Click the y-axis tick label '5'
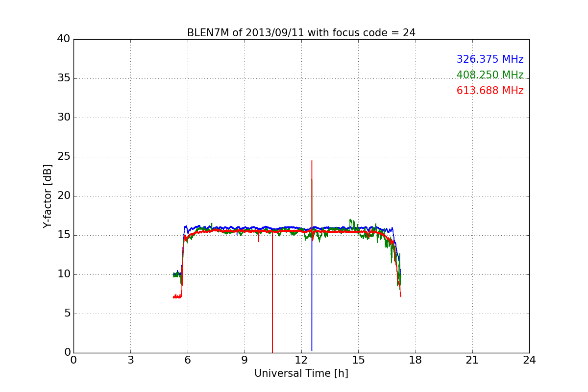588x392 pixels. [67, 314]
